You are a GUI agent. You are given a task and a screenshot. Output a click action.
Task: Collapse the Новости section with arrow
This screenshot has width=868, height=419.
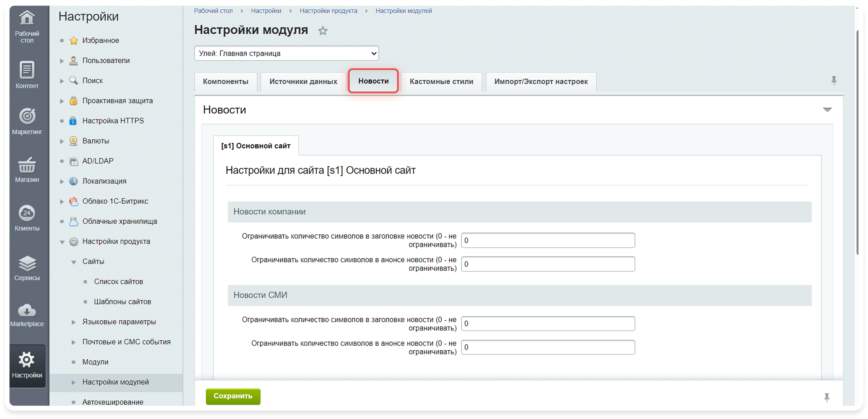coord(827,110)
